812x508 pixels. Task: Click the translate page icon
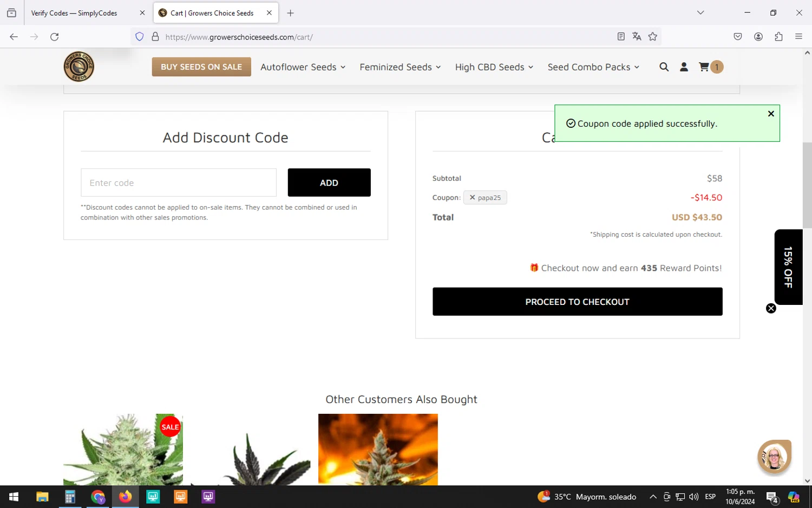pos(637,37)
